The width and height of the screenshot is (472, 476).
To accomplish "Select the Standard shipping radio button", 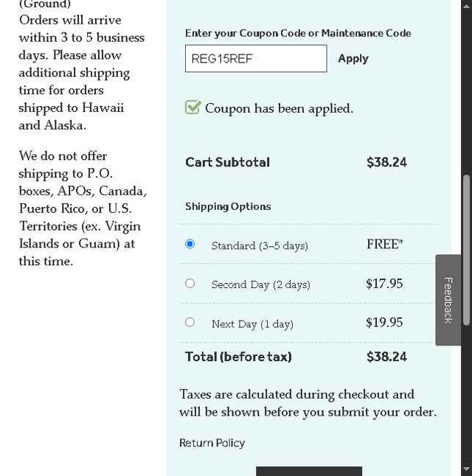I will click(x=190, y=244).
